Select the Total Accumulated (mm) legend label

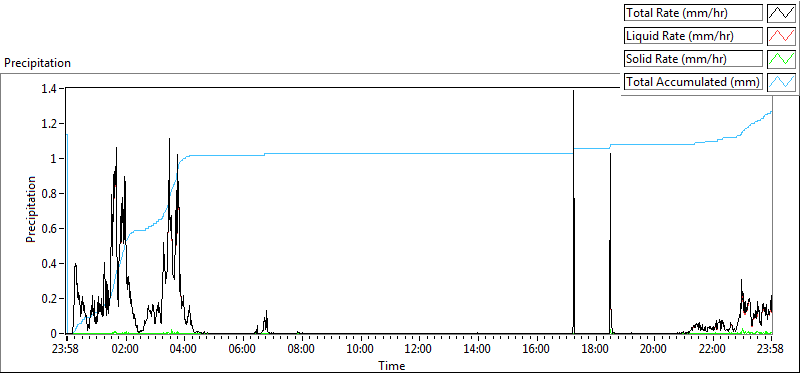point(692,82)
